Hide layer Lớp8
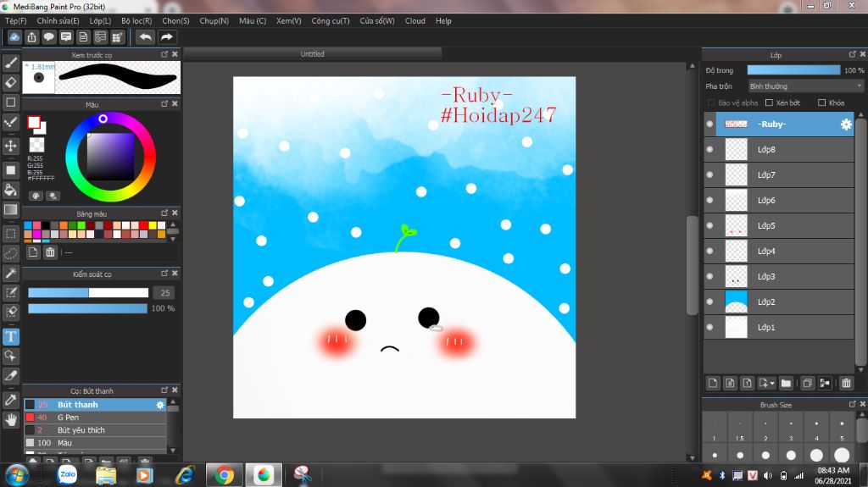The image size is (868, 487). [x=709, y=149]
